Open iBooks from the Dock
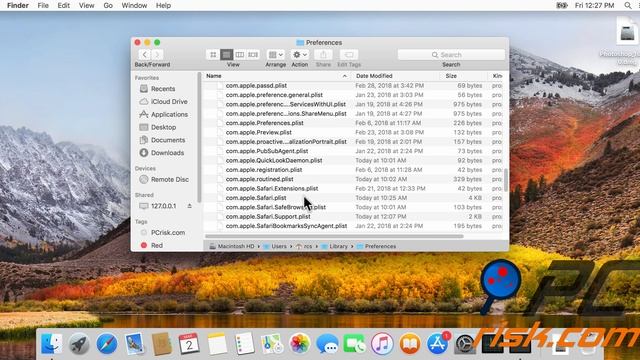The width and height of the screenshot is (640, 360). coord(410,344)
